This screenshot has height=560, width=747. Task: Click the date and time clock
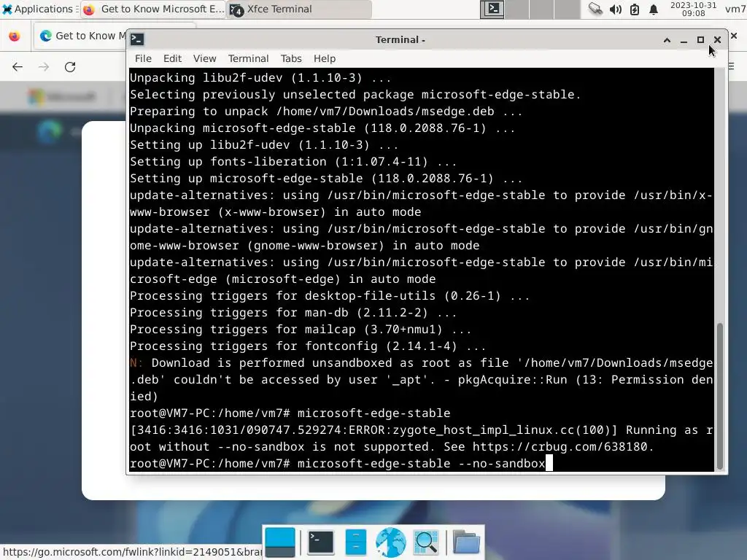click(x=693, y=9)
